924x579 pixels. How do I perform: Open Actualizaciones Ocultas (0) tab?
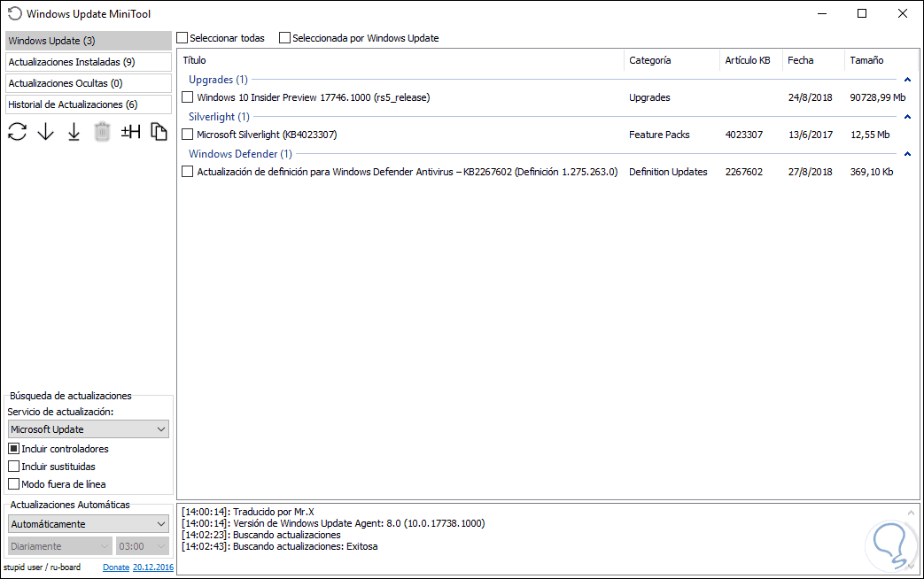[x=89, y=83]
